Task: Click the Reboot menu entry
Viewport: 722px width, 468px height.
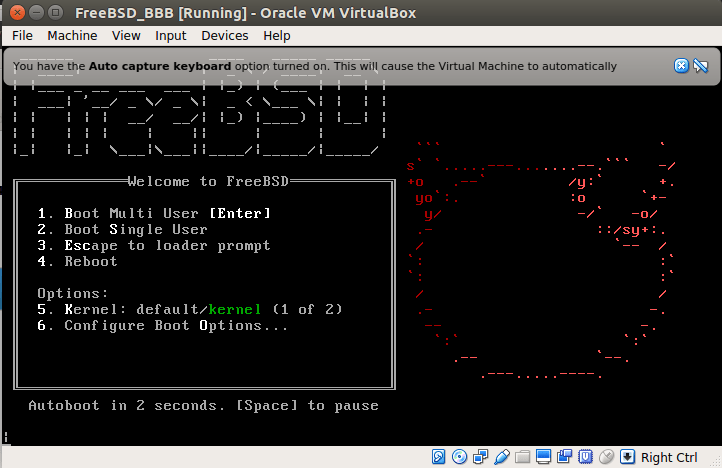Action: click(77, 261)
